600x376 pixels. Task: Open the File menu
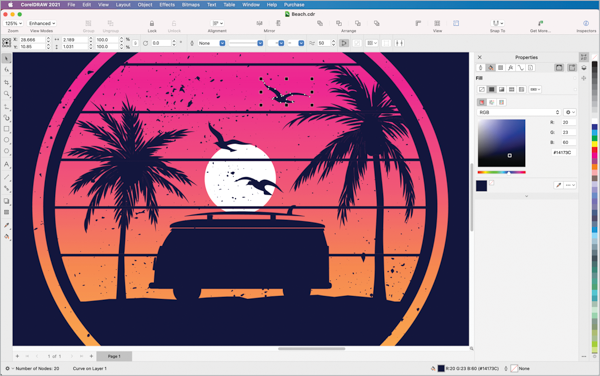[71, 5]
